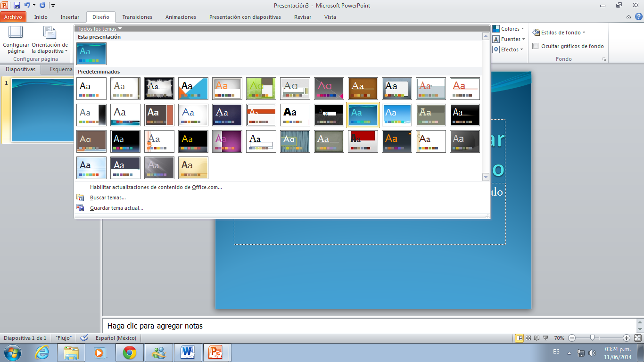Click Habilitar actualizaciones de contenido de Office.com

[156, 187]
